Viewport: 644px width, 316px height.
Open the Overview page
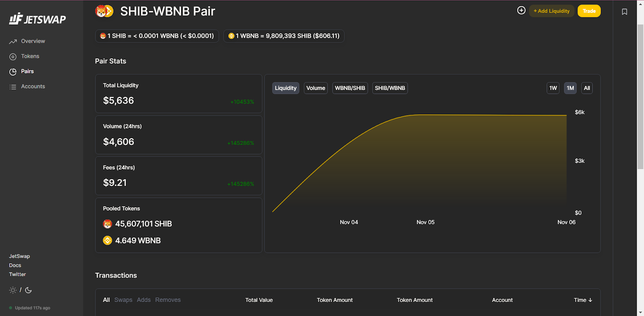(33, 41)
